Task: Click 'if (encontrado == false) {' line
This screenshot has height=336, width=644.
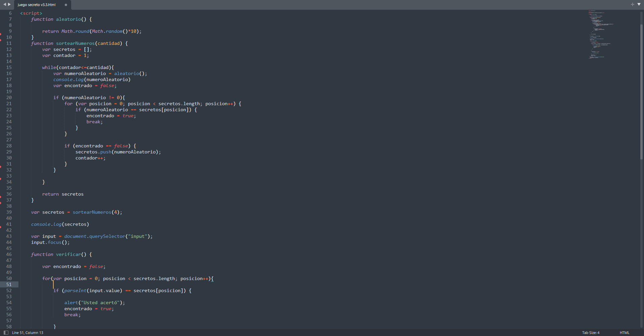Action: 100,146
